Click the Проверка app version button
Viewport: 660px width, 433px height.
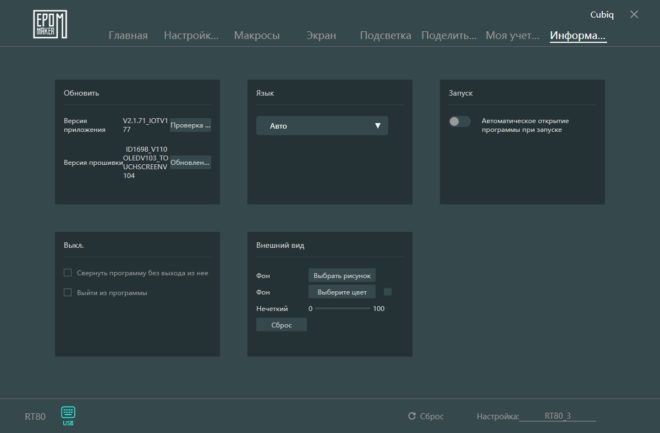(x=190, y=125)
